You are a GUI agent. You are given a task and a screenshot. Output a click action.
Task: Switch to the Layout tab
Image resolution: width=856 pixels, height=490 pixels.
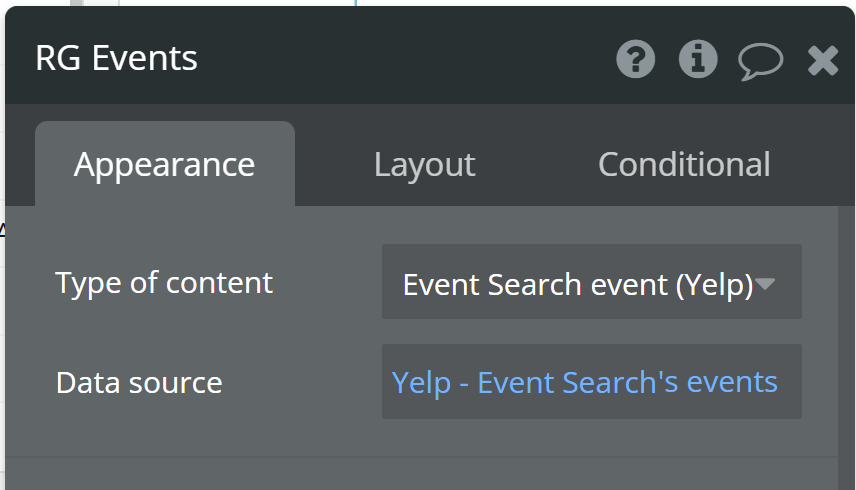point(424,164)
